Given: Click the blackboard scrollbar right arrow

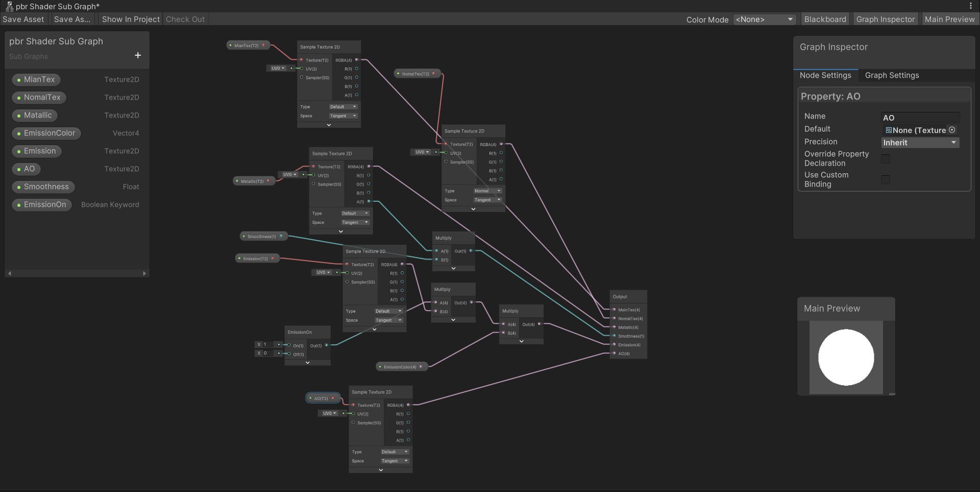Looking at the screenshot, I should tap(144, 273).
